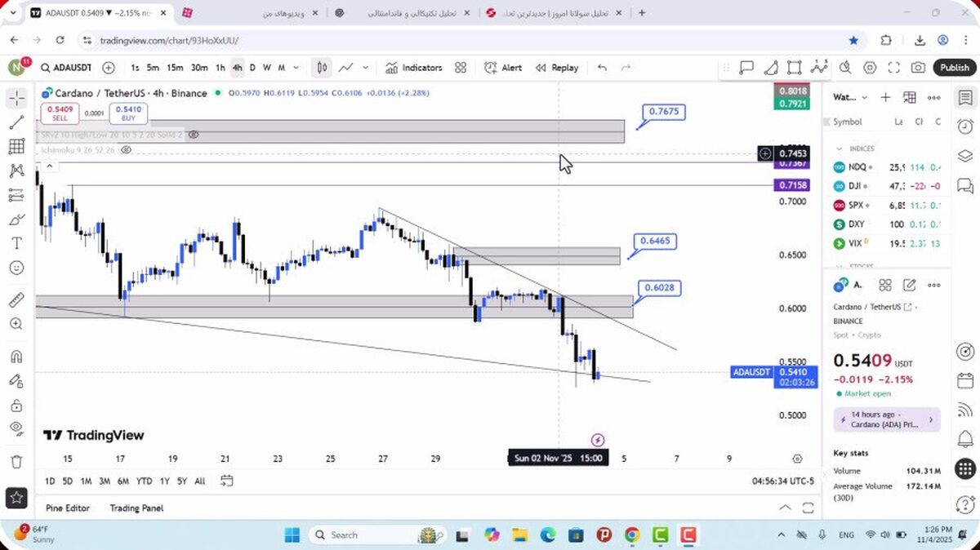The image size is (980, 550).
Task: Toggle stay in drawing mode
Action: tap(16, 381)
